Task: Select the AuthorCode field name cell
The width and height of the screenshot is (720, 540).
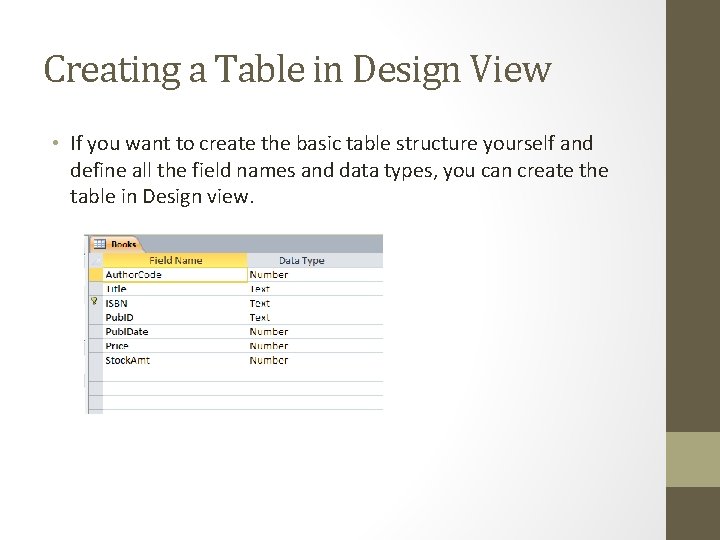Action: [175, 275]
